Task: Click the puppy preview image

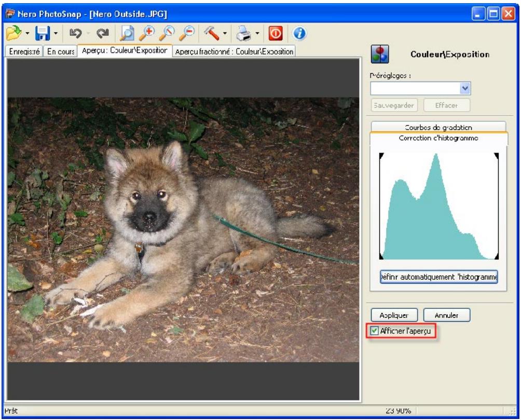Action: coord(183,229)
